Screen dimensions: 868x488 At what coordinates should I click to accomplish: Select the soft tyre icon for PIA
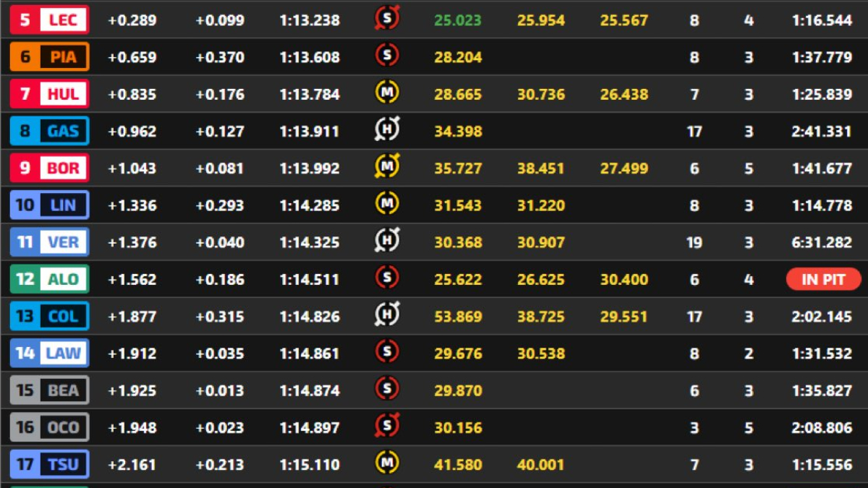pyautogui.click(x=387, y=55)
